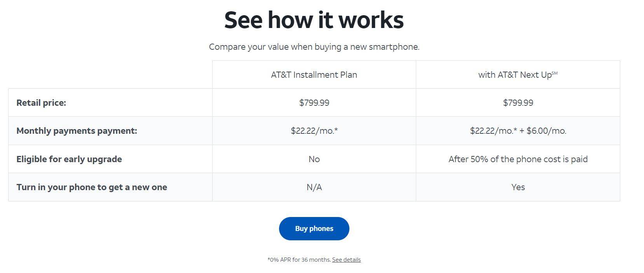Viewport: 644px width, 273px height.
Task: Click $799.99 under AT&T Installment Plan
Action: (x=314, y=103)
